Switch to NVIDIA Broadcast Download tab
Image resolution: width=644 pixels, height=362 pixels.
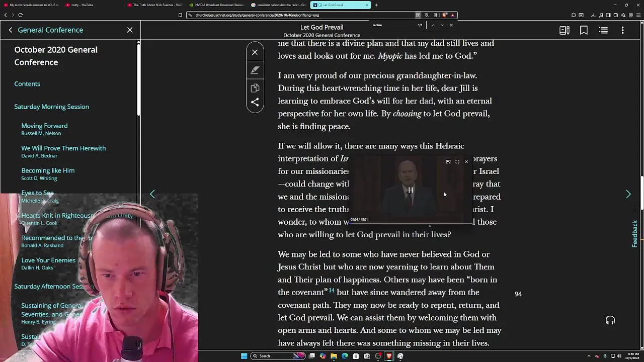216,5
